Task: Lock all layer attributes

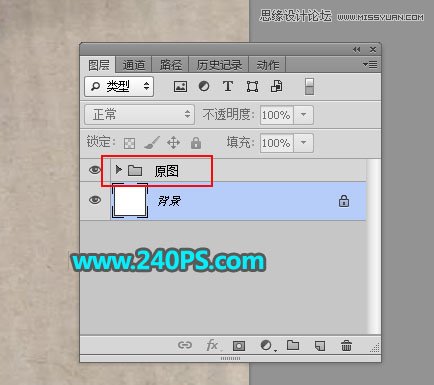Action: point(196,143)
